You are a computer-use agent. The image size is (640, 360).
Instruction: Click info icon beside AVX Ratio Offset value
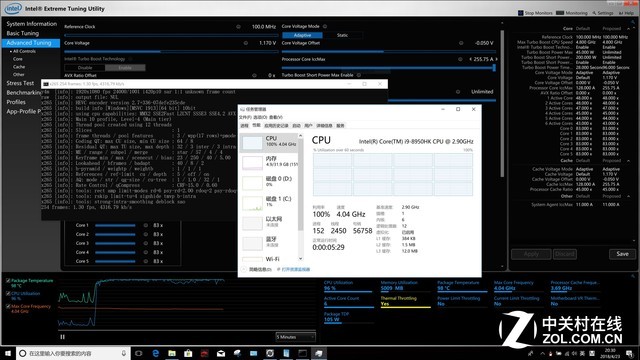254,76
